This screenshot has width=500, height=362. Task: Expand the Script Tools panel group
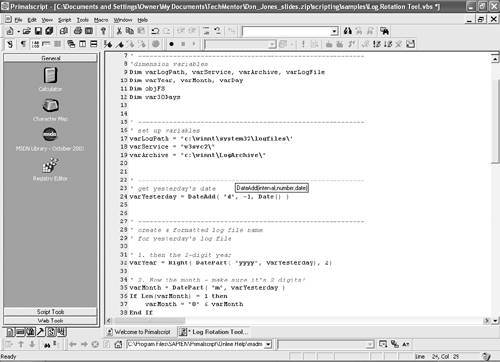tap(50, 312)
